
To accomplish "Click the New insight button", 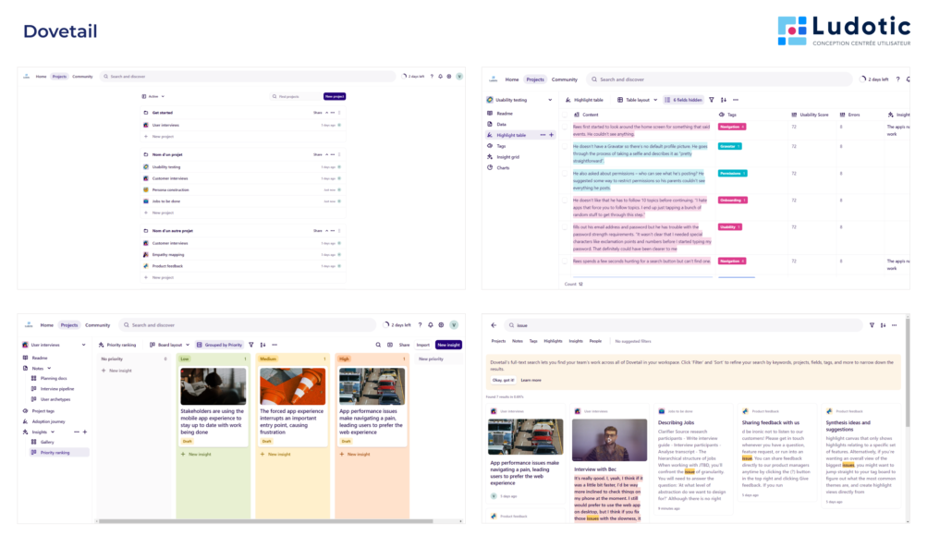I will coord(448,343).
